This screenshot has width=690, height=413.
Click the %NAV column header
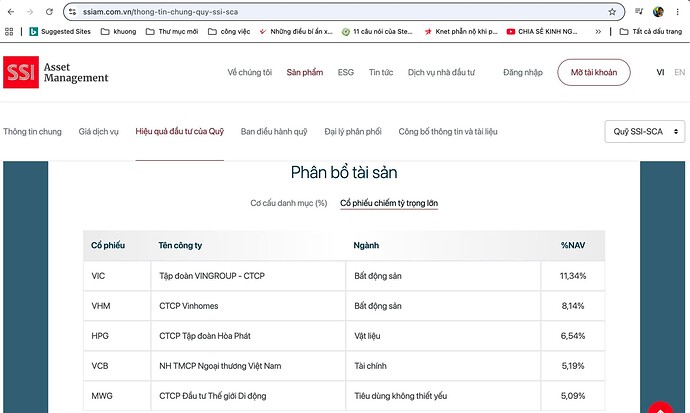point(573,245)
